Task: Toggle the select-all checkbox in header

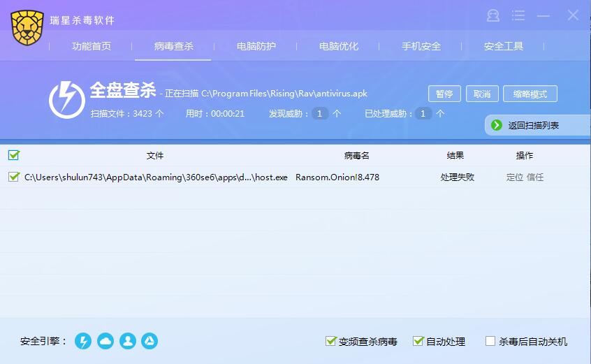Action: point(13,155)
